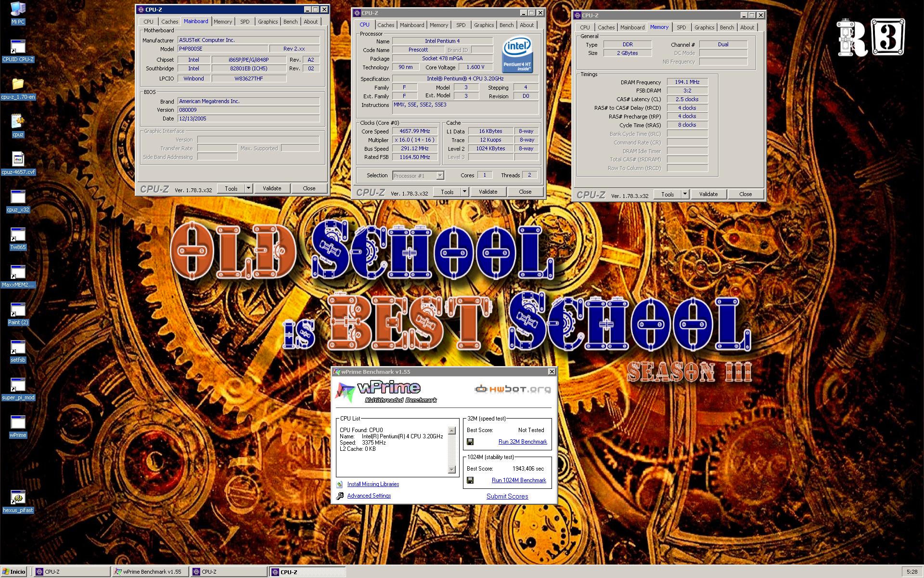Click the motherboard model field P4P800SE
Image resolution: width=924 pixels, height=578 pixels.
pyautogui.click(x=223, y=49)
